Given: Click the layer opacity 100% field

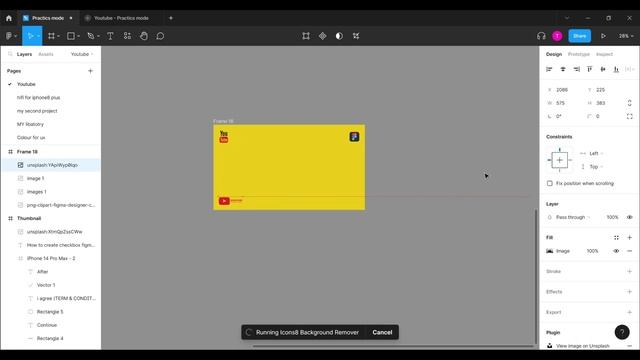Looking at the screenshot, I should (x=612, y=217).
